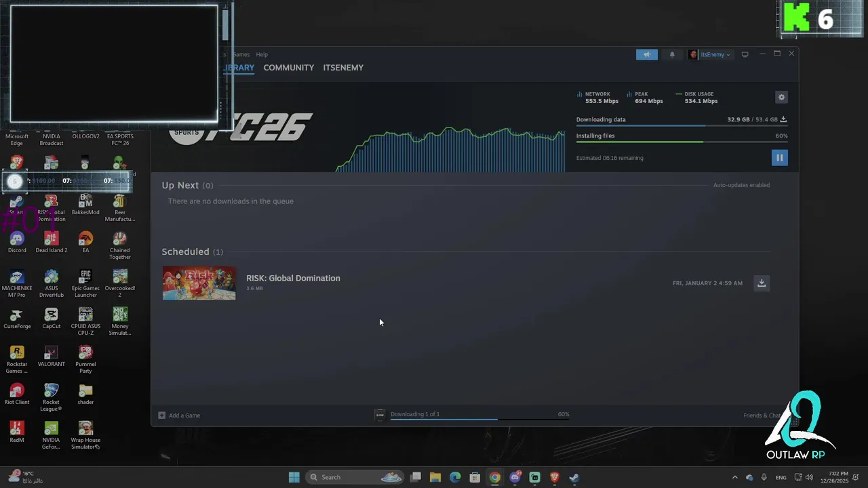This screenshot has width=868, height=488.
Task: Select Riot Client desktop icon
Action: point(17,394)
